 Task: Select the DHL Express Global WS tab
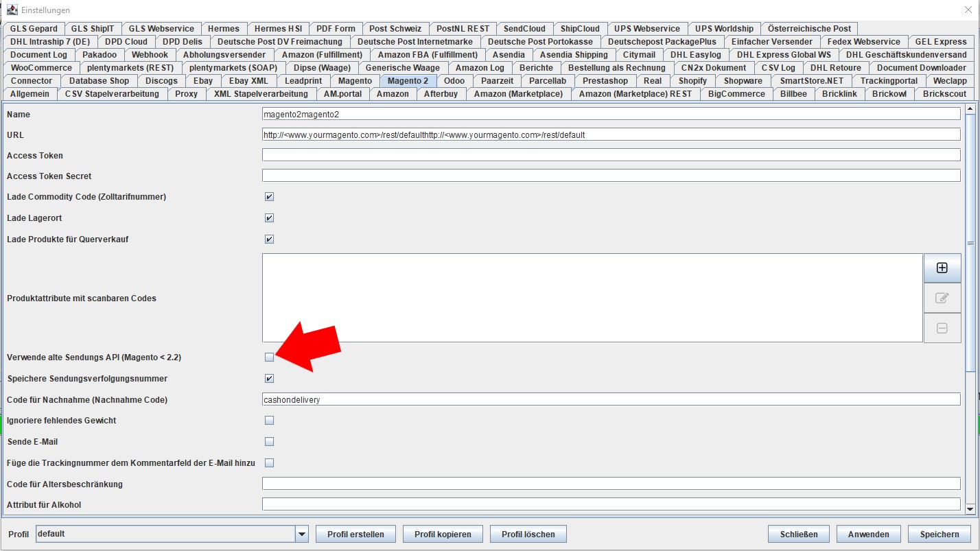tap(784, 55)
